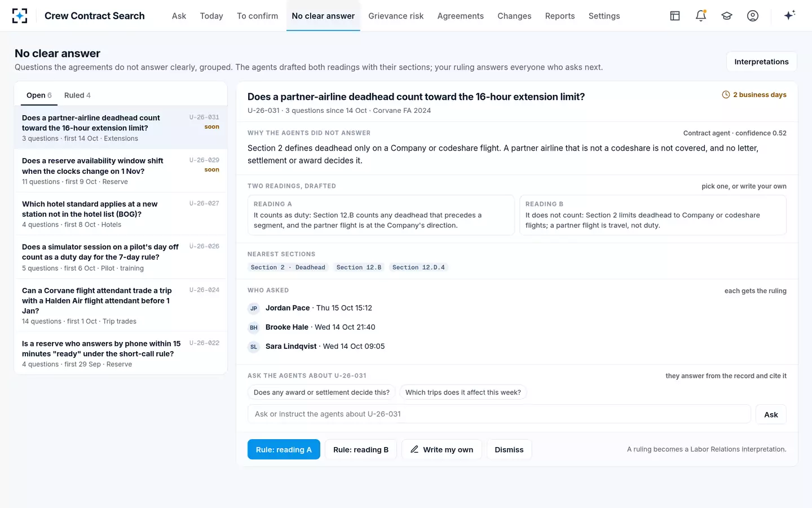Open the short-call 'ready' by phone question
The height and width of the screenshot is (508, 812).
[x=121, y=353]
